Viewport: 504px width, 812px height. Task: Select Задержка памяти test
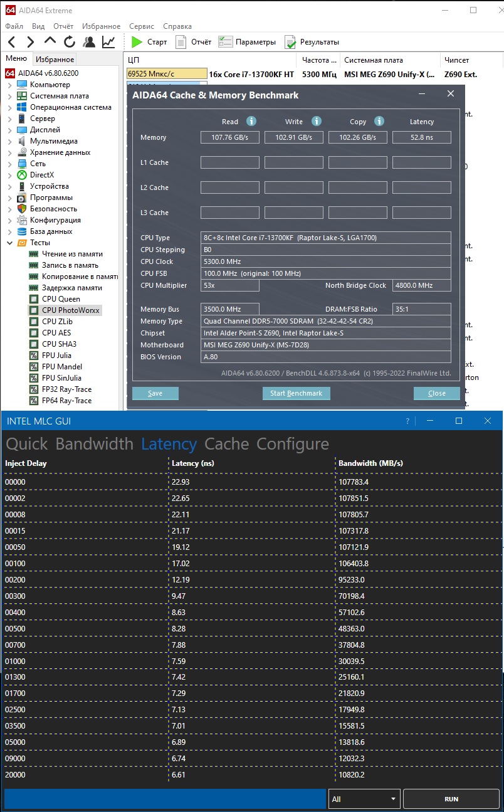click(72, 288)
